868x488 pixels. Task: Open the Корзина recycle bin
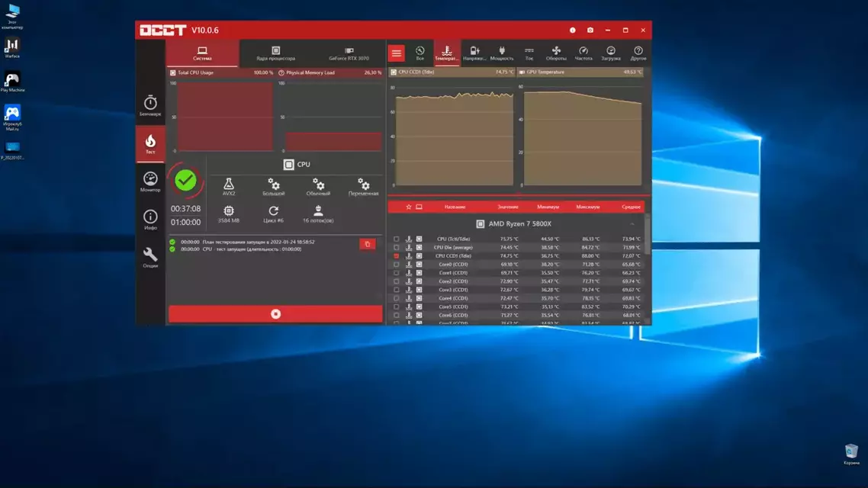click(851, 454)
